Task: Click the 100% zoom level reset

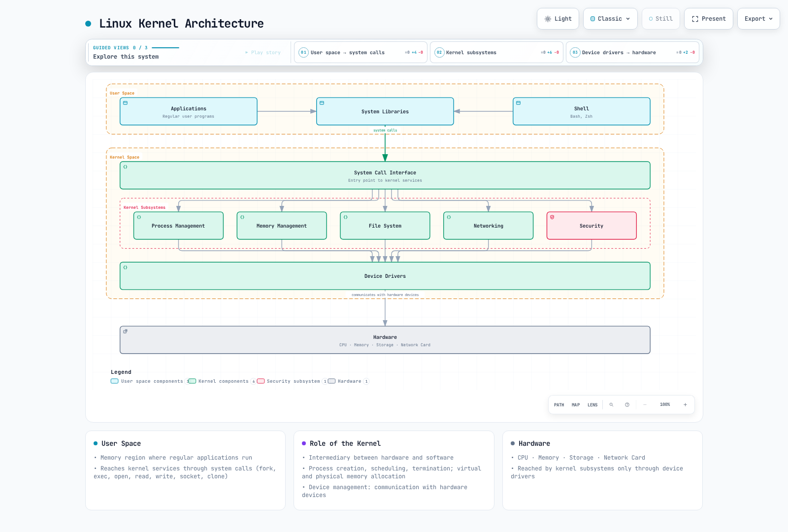Action: click(x=665, y=405)
